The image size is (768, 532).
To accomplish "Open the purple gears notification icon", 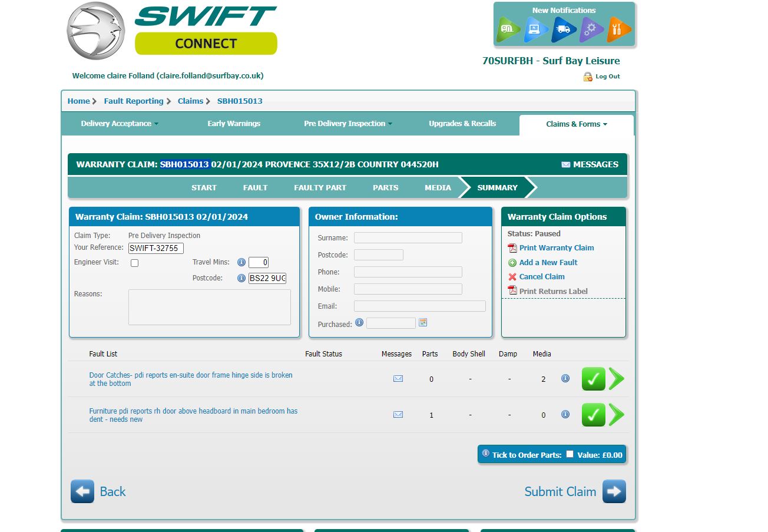I will coord(591,29).
